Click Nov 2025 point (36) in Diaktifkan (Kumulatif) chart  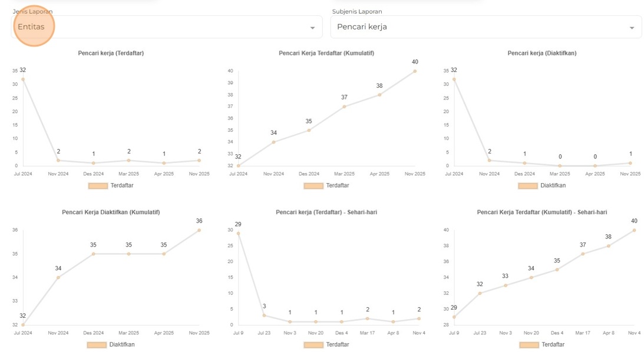(199, 230)
